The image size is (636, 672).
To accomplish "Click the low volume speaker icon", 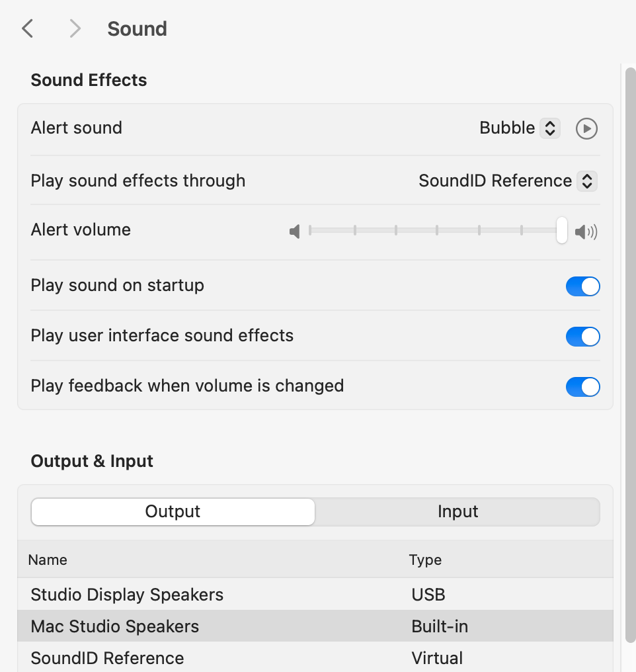I will [295, 231].
